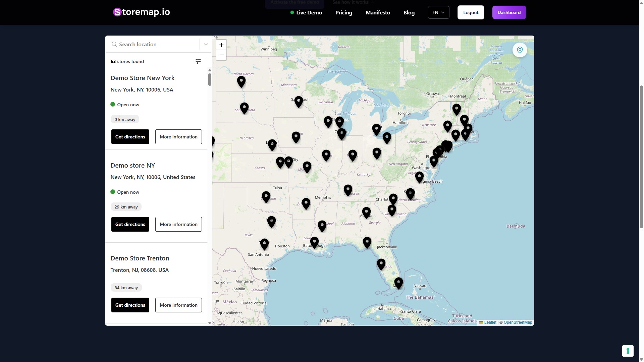
Task: Click the map zoom out minus button
Action: point(221,55)
